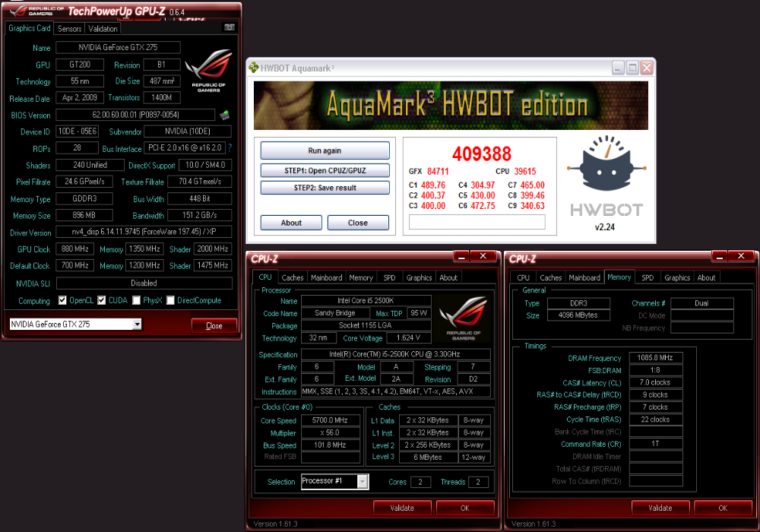Screen dimensions: 760x532
Task: Click the Command Rate 1T value
Action: coord(655,444)
